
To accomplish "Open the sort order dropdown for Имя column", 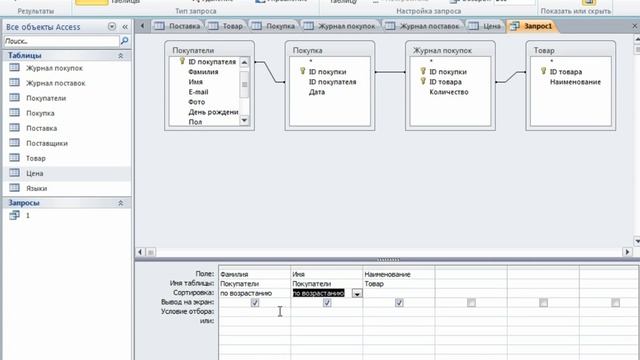I will (x=357, y=293).
